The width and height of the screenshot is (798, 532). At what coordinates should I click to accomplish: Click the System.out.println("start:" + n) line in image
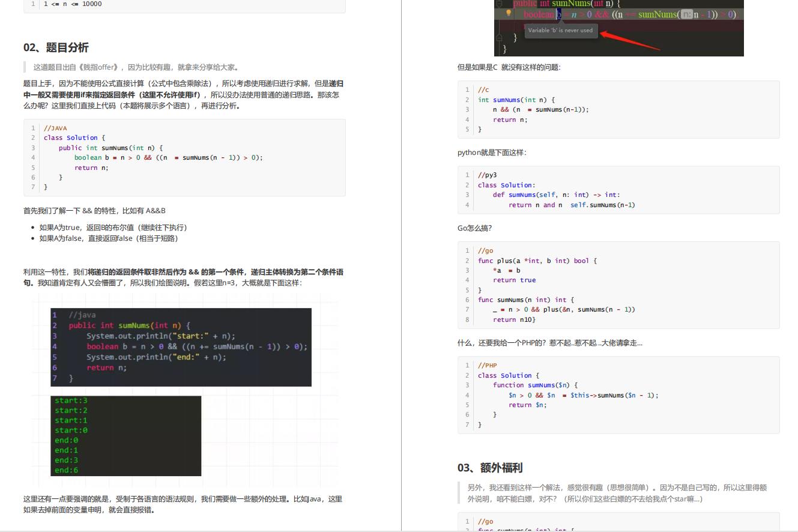point(160,336)
